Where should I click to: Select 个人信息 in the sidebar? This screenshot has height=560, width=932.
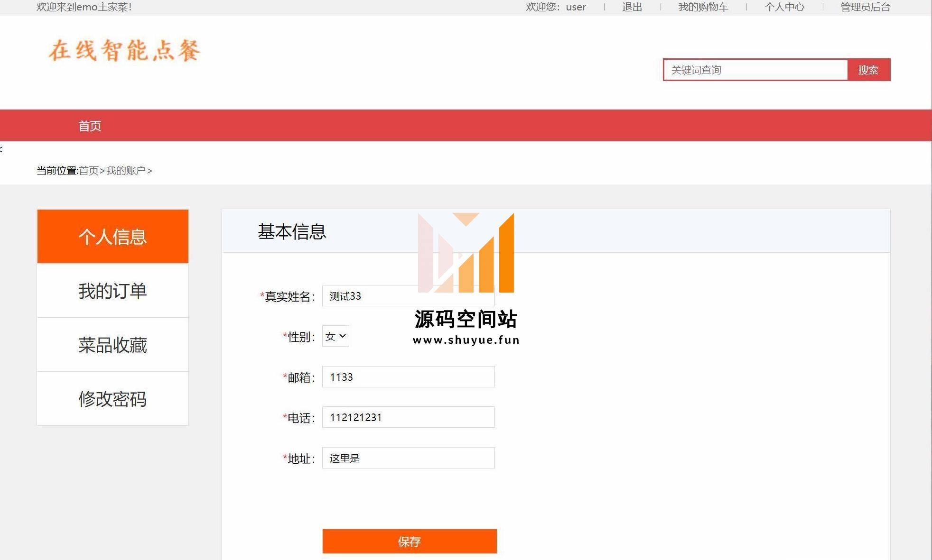[x=112, y=236]
